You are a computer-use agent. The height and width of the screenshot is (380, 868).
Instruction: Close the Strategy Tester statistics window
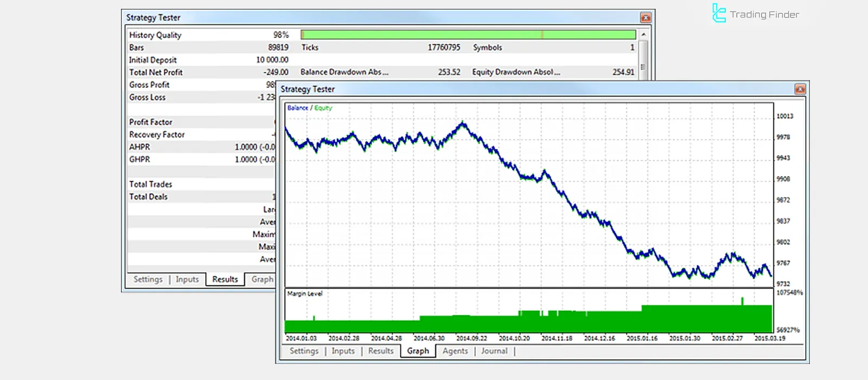click(x=645, y=18)
